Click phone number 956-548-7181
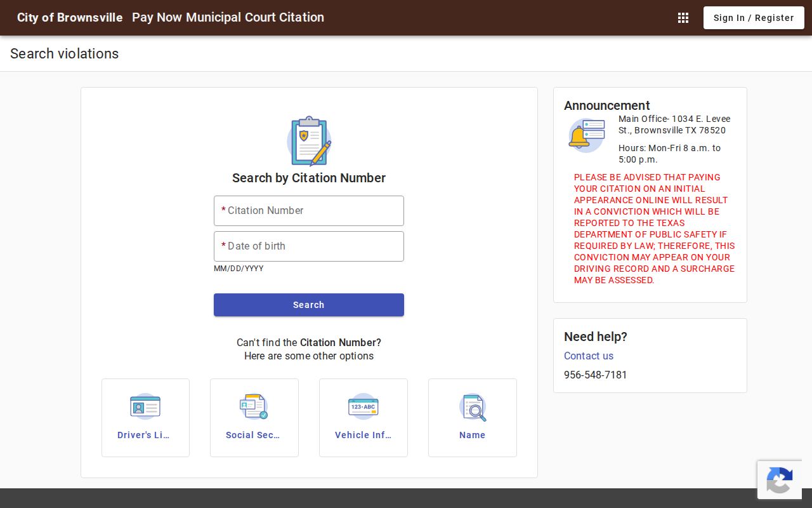This screenshot has height=508, width=812. (x=596, y=375)
